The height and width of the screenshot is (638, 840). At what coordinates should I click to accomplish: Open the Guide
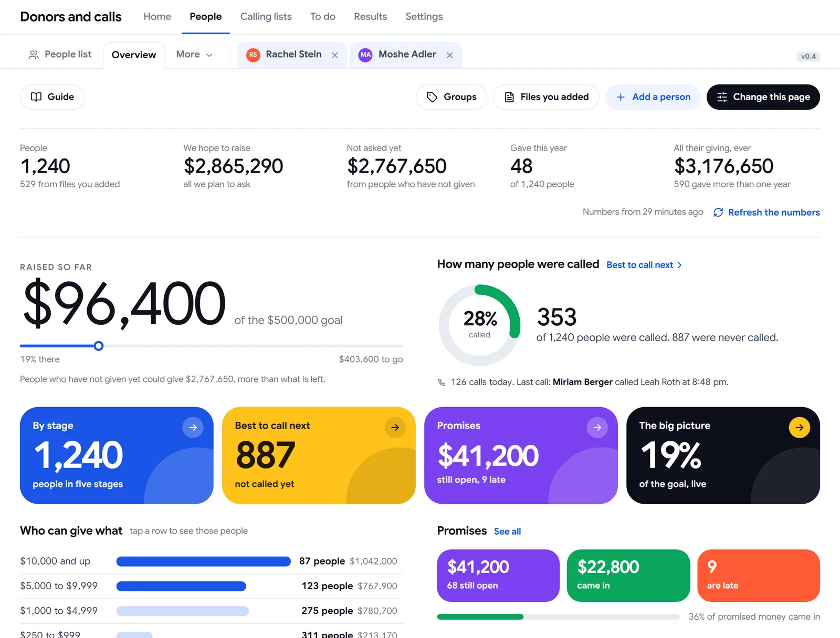52,97
